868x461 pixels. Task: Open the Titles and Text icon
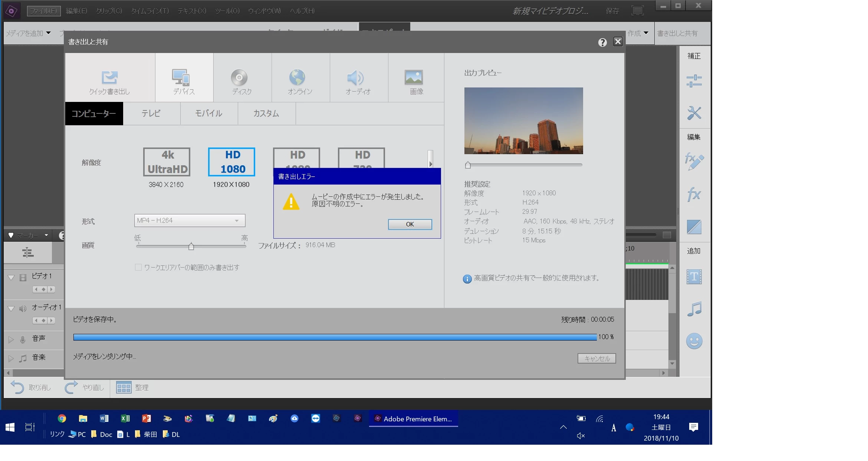[x=694, y=277]
